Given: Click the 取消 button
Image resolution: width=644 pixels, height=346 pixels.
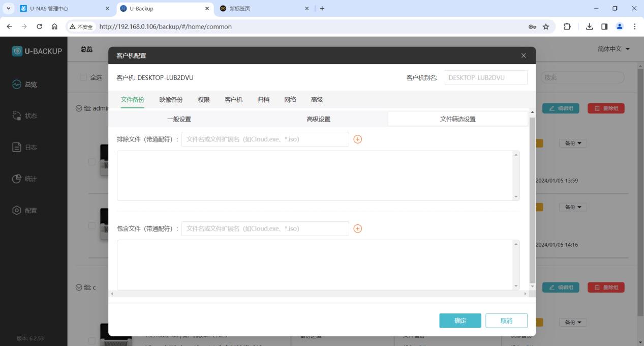Looking at the screenshot, I should click(506, 321).
